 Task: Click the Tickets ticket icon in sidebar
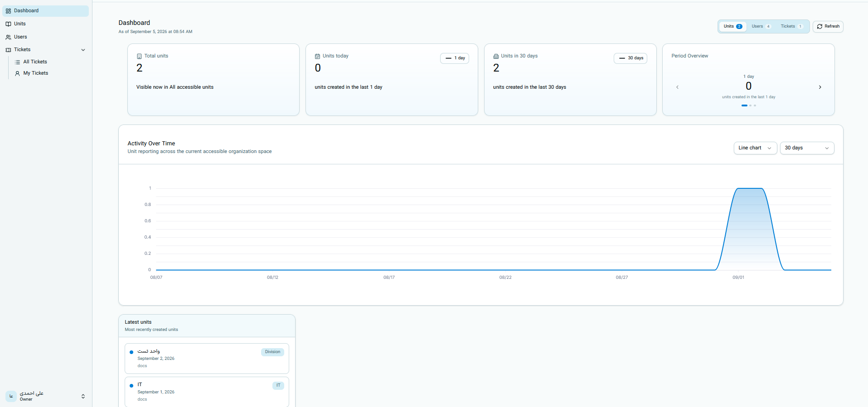8,50
